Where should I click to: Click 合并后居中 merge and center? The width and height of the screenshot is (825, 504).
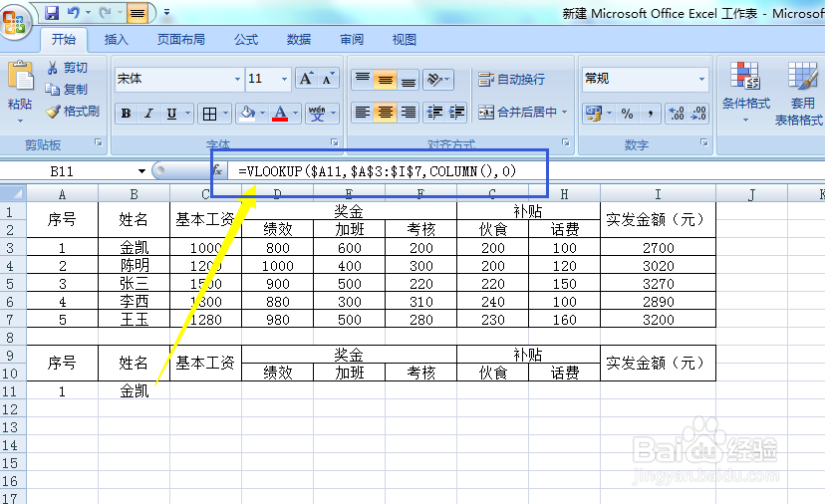pyautogui.click(x=517, y=113)
